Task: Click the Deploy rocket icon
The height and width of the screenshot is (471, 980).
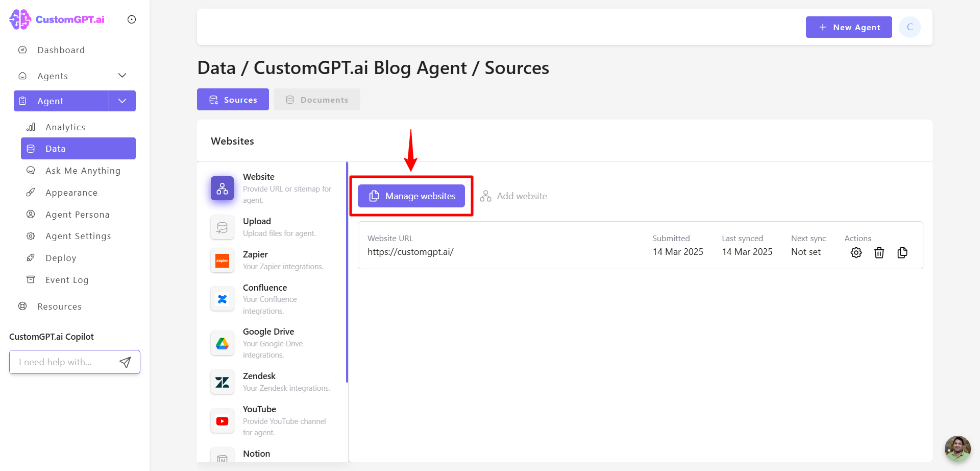Action: 31,257
